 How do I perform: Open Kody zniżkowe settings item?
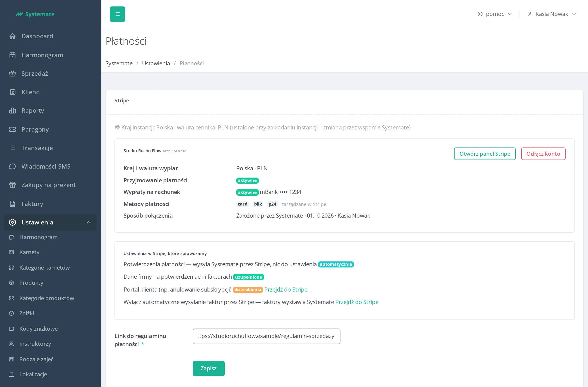38,329
